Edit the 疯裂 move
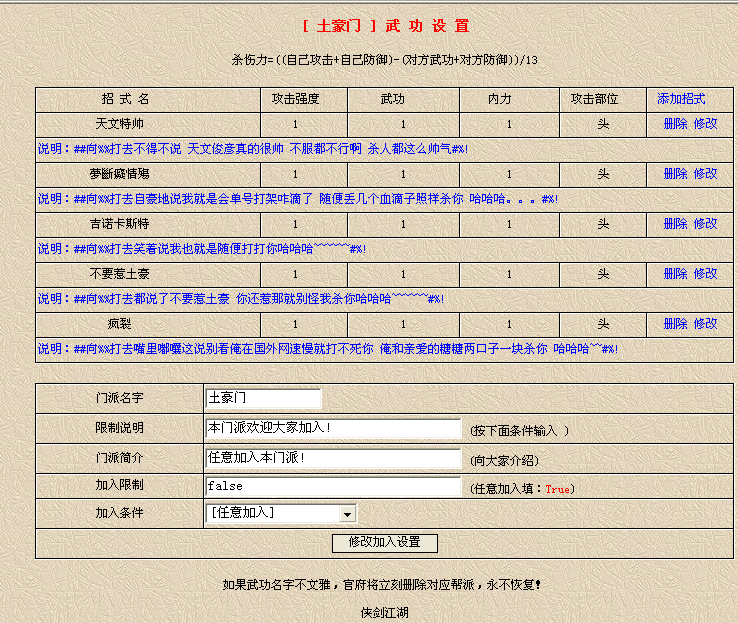 (705, 324)
